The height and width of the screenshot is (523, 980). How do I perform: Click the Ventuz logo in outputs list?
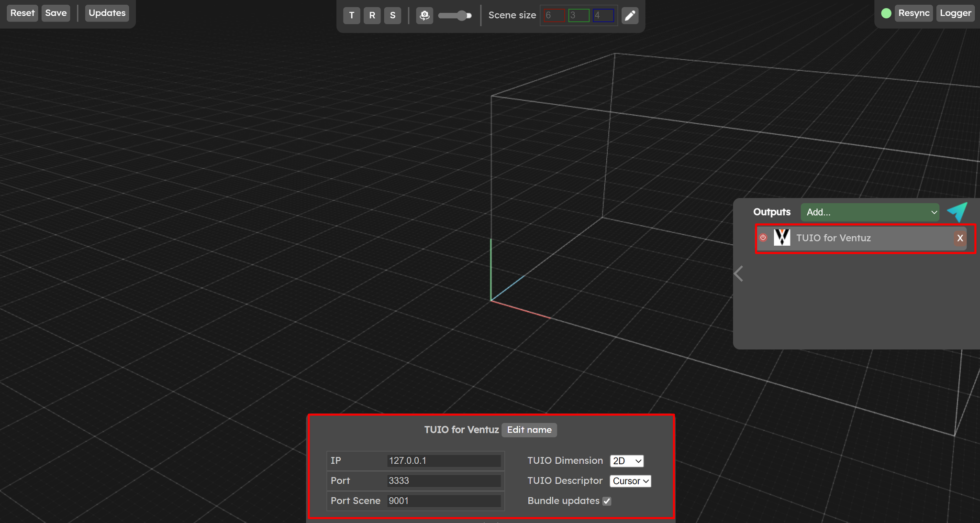[x=782, y=238]
